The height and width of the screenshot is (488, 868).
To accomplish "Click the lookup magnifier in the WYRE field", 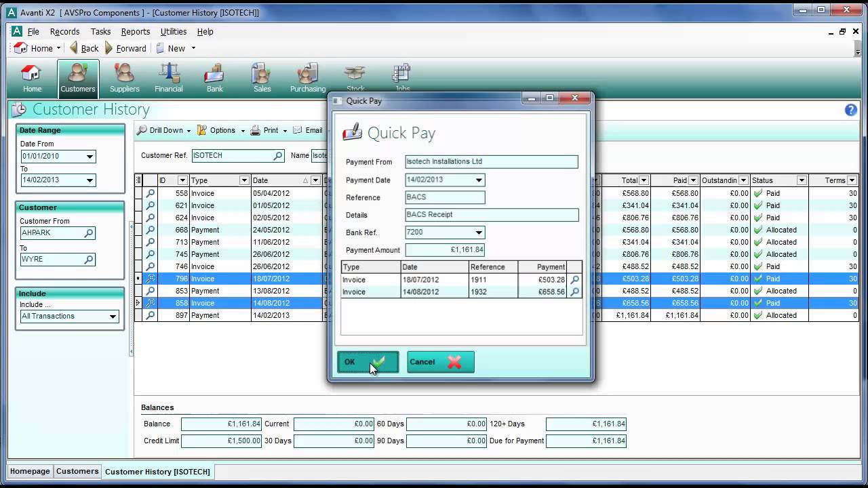I will [88, 260].
